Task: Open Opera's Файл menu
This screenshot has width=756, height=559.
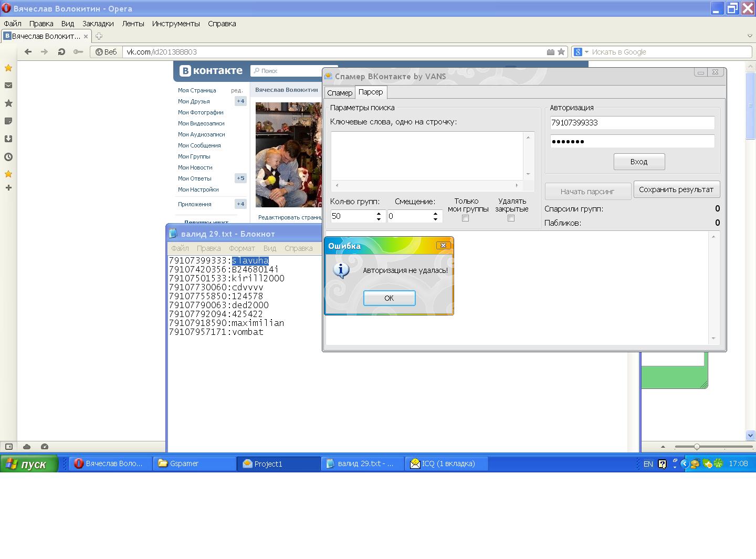Action: tap(13, 24)
